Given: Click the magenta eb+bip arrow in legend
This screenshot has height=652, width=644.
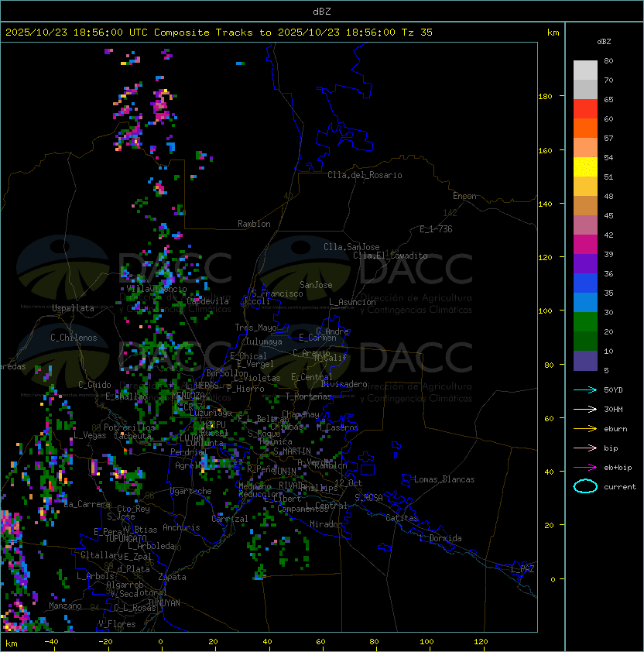Looking at the screenshot, I should coord(585,468).
